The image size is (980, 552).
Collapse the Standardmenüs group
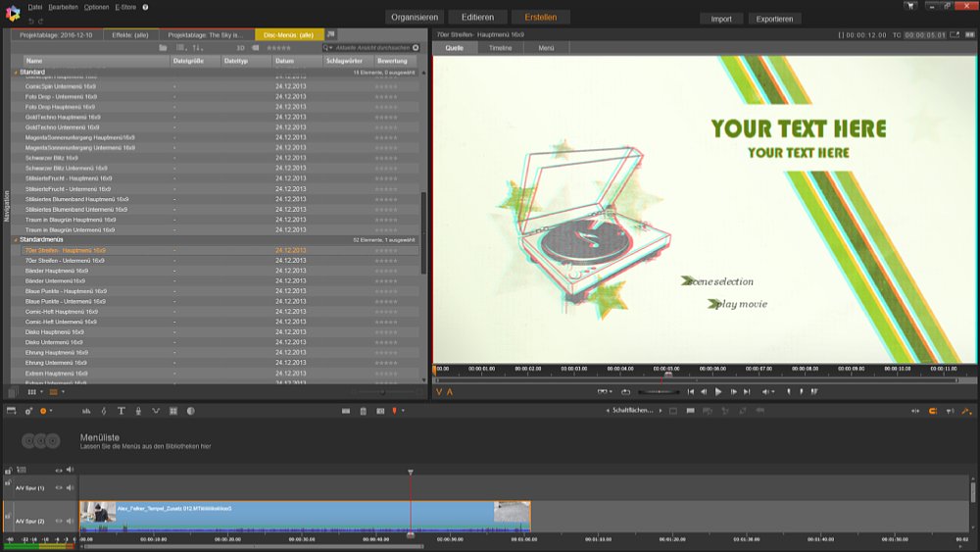click(16, 239)
